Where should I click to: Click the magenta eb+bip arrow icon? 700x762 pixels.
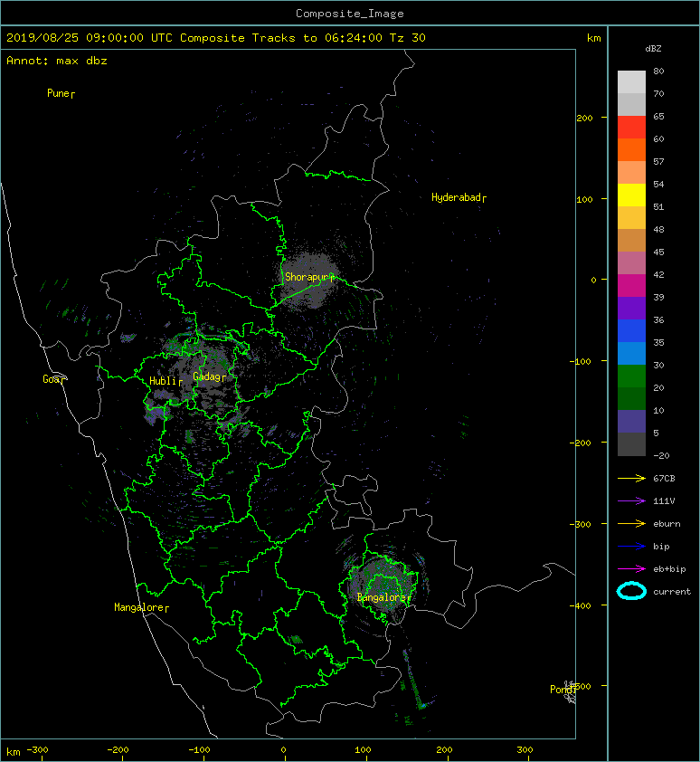pos(631,568)
